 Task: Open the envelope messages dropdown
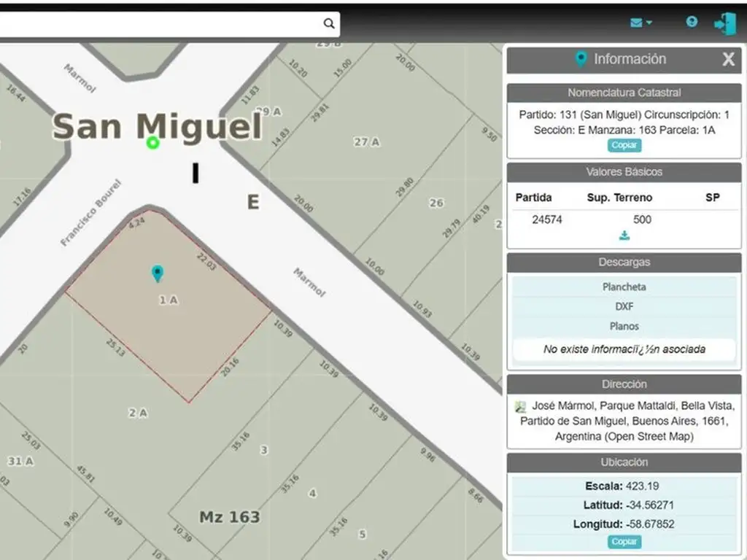pos(640,23)
